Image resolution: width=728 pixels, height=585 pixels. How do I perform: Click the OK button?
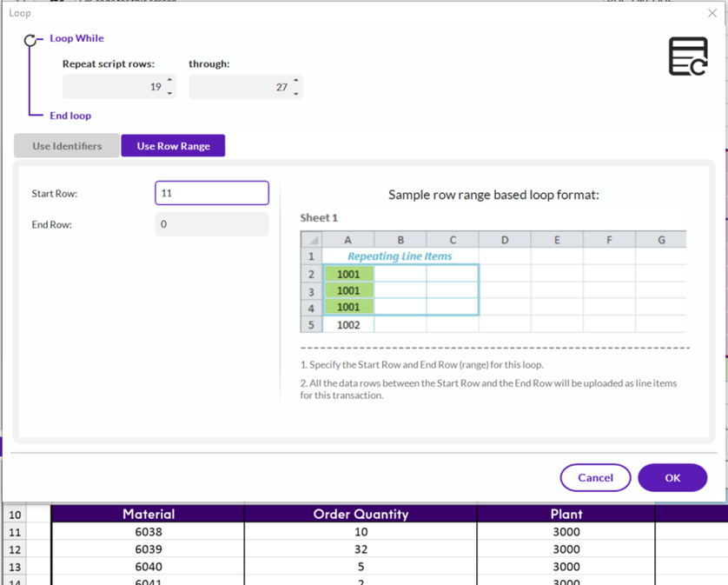click(x=672, y=478)
